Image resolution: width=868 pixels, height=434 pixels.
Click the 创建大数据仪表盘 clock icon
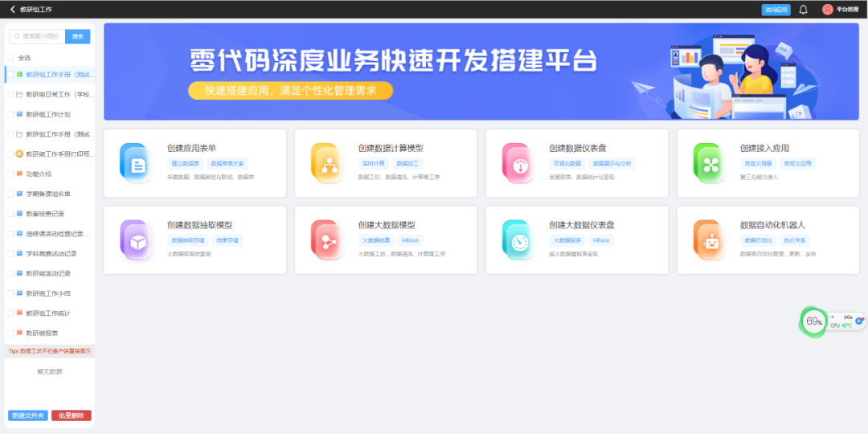518,240
